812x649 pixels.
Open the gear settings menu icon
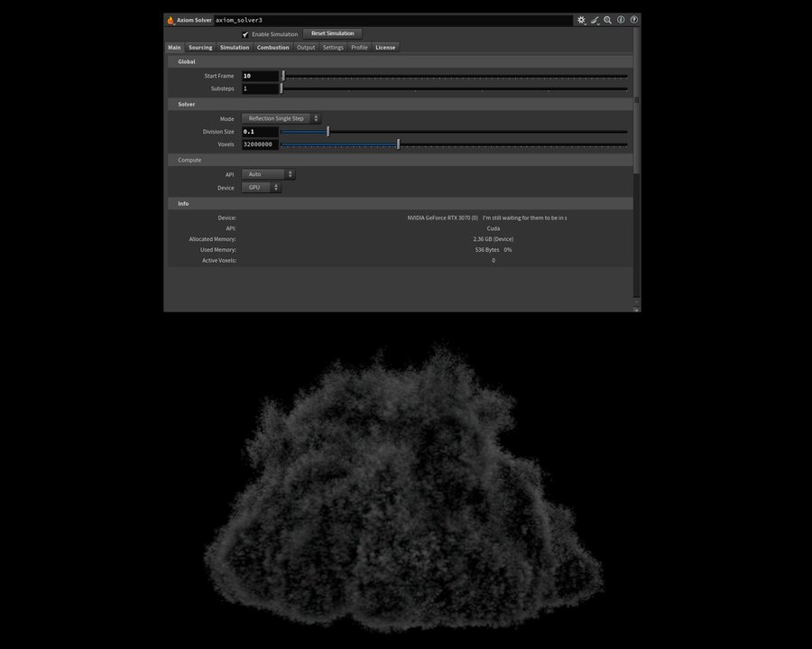click(x=581, y=20)
